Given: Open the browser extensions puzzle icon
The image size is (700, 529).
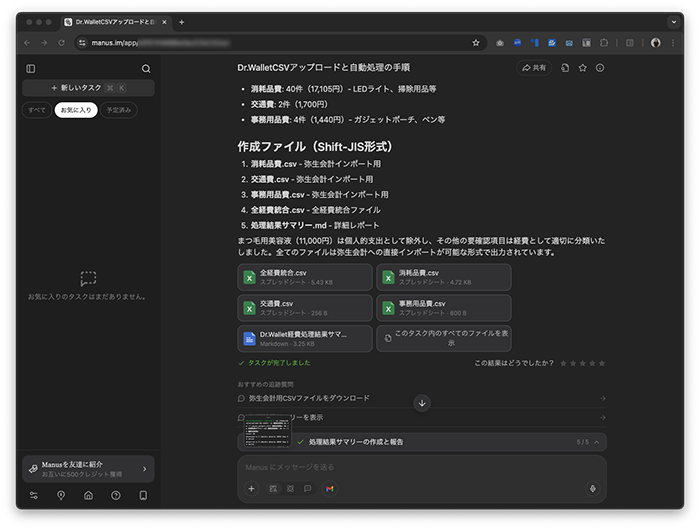Looking at the screenshot, I should click(604, 43).
